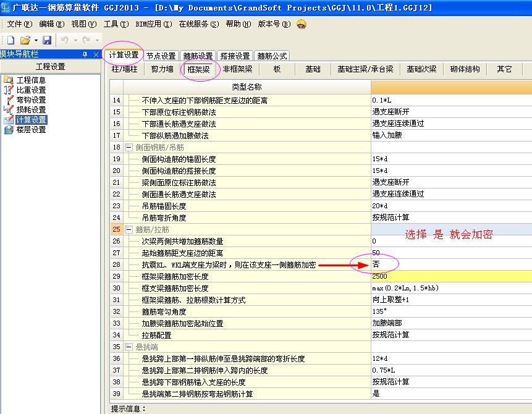Open the 在线服务(S) menu
This screenshot has height=414, width=532.
(199, 24)
